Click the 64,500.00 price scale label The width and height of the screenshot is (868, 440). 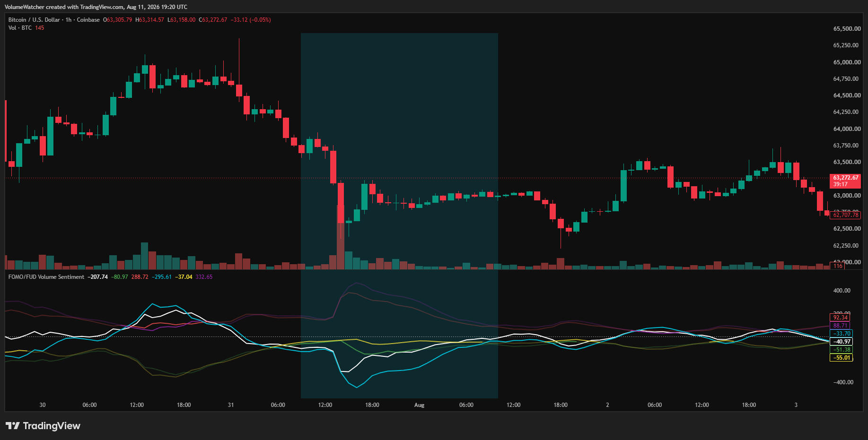[847, 95]
